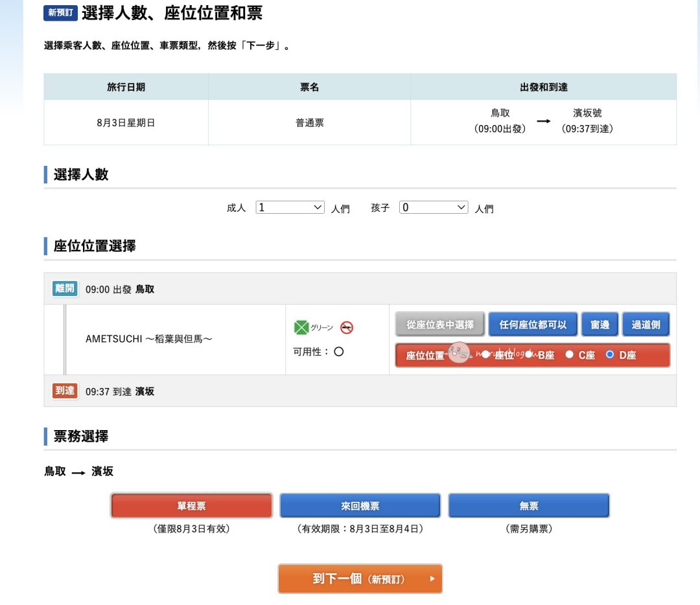Click the 票務選擇 section heading

coord(81,436)
